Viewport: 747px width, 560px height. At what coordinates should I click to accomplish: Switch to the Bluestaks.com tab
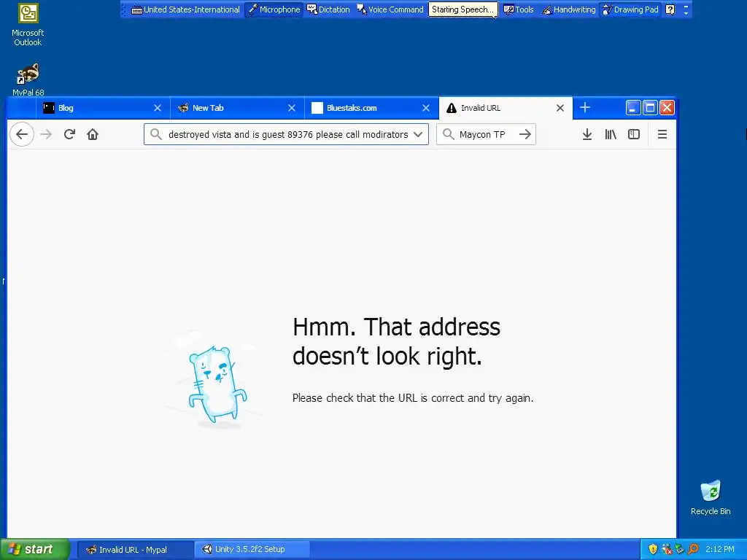(x=371, y=108)
